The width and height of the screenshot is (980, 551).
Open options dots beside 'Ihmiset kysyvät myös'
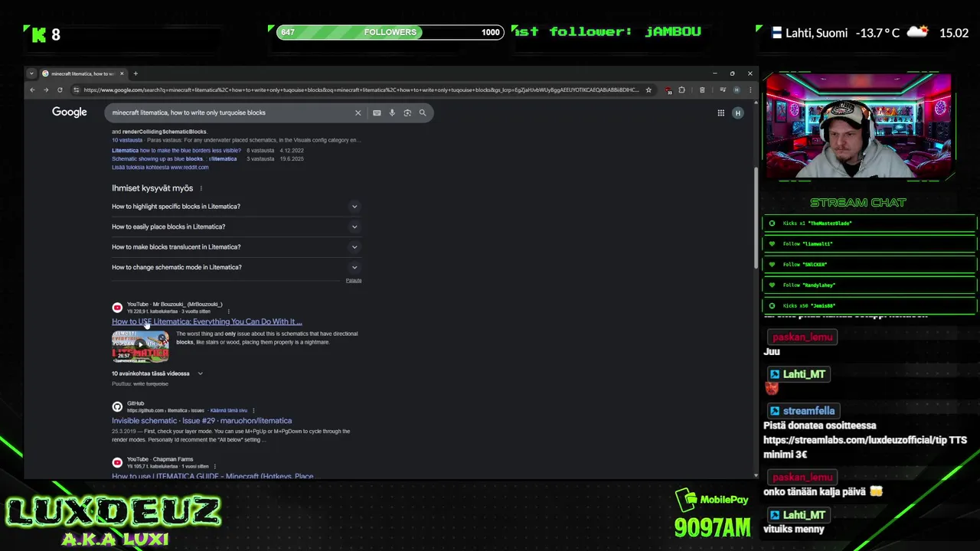(201, 188)
